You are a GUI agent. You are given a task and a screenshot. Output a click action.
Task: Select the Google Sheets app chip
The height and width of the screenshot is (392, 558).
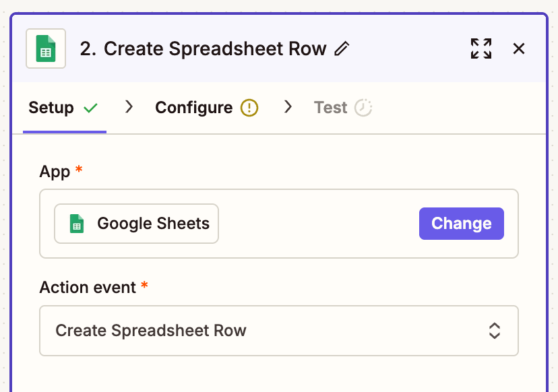[137, 224]
